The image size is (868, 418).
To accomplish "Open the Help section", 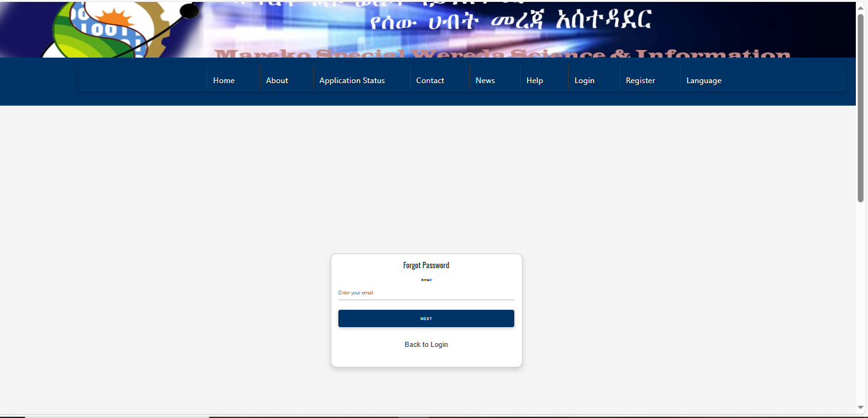I will [x=534, y=81].
